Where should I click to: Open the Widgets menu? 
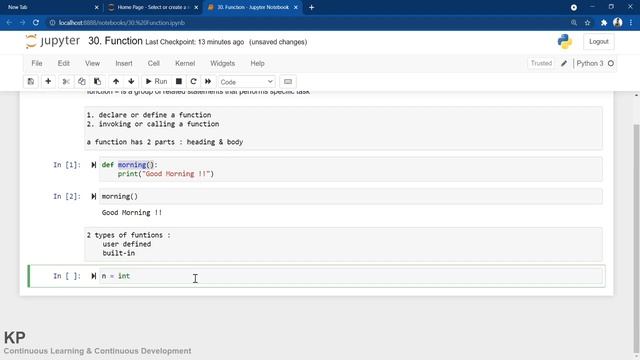coord(222,63)
